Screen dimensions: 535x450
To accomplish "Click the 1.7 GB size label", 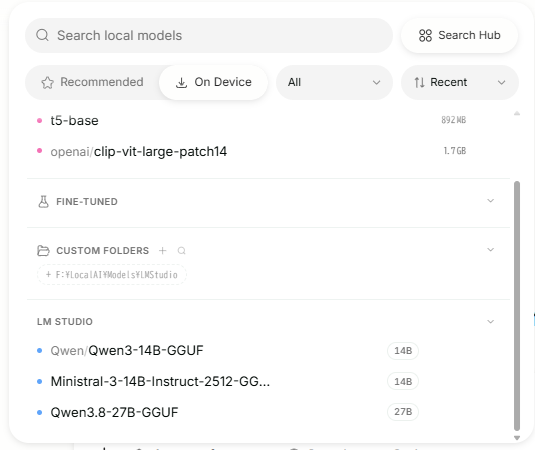I will tap(454, 151).
